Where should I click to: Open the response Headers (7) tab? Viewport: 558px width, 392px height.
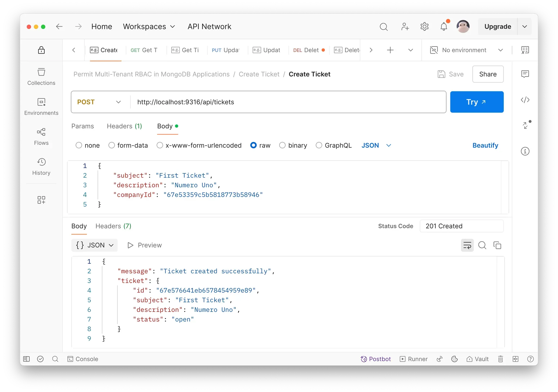tap(113, 226)
